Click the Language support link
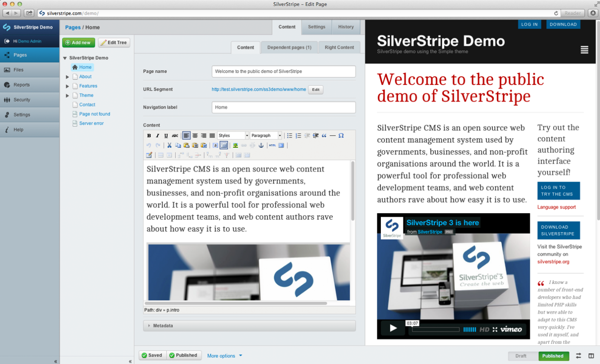The height and width of the screenshot is (364, 600). pos(556,207)
